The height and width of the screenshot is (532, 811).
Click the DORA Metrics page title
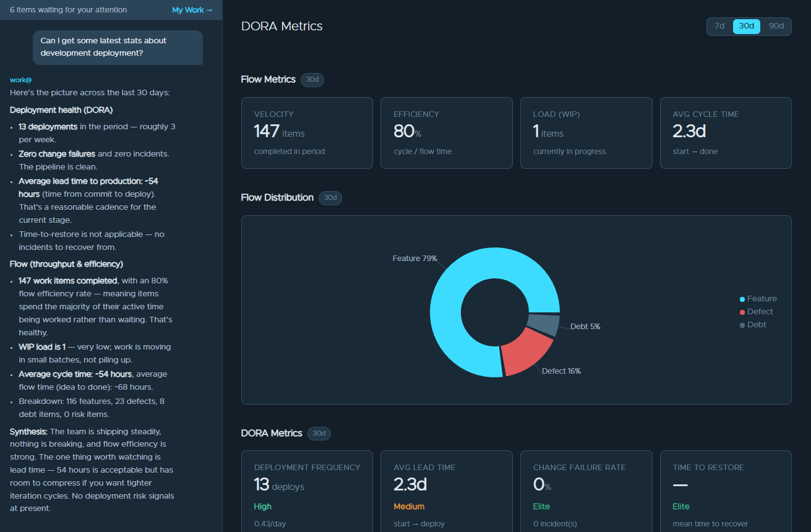[x=281, y=26]
